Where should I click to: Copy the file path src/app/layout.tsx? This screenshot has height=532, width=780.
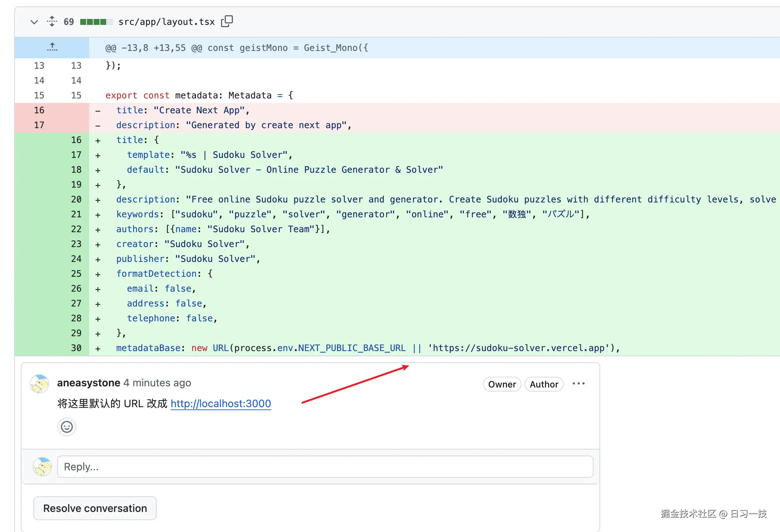tap(227, 21)
